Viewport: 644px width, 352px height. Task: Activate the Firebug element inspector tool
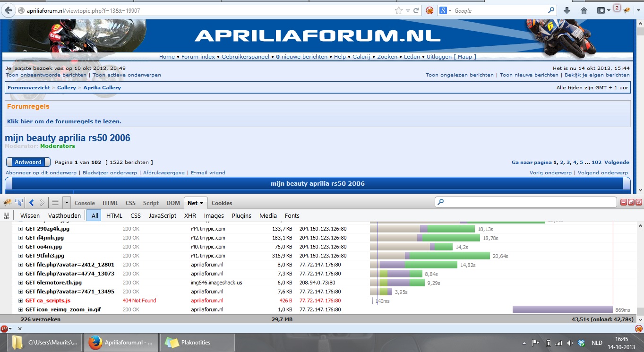19,203
